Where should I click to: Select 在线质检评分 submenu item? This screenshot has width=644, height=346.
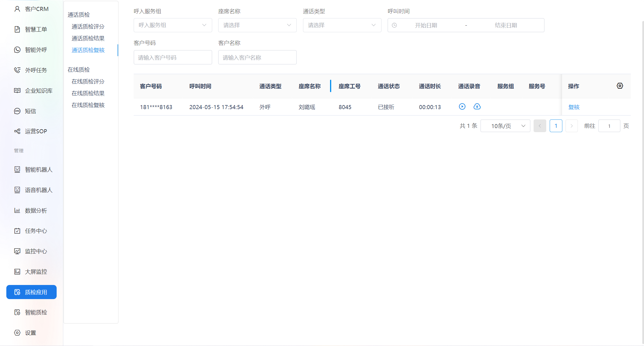tap(88, 81)
